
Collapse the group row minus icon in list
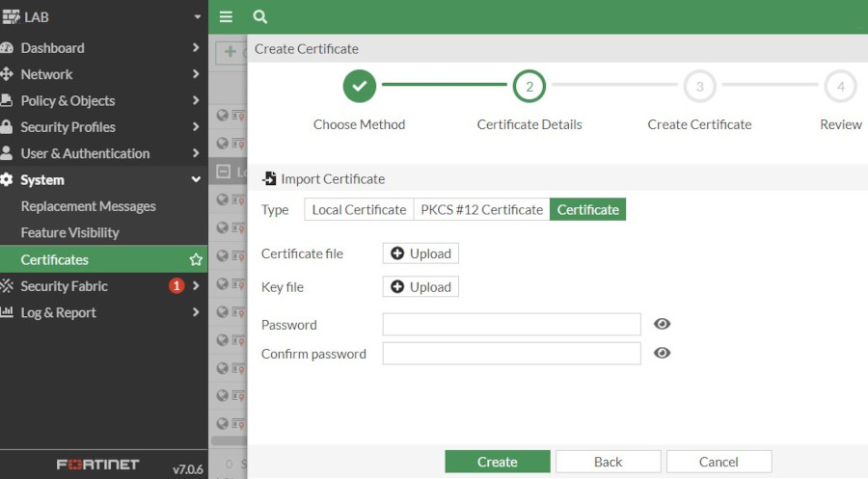(x=223, y=172)
